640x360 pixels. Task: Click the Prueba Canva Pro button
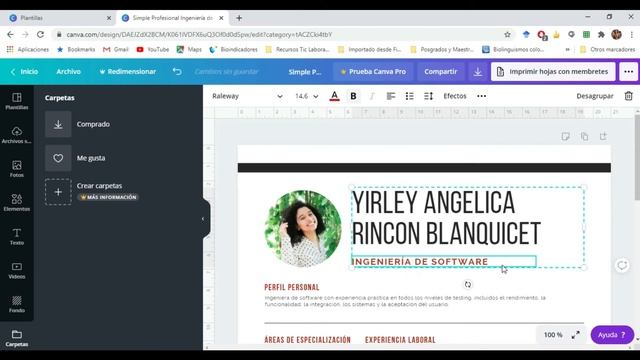(x=373, y=71)
